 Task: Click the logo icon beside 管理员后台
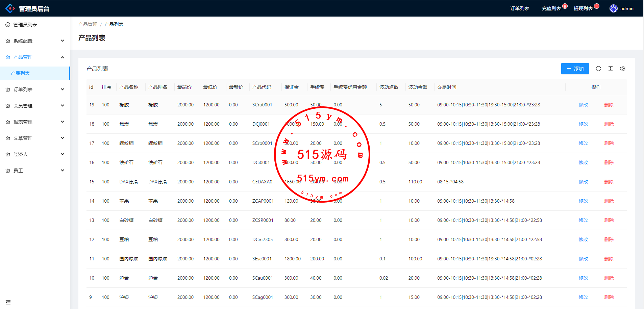[x=10, y=8]
